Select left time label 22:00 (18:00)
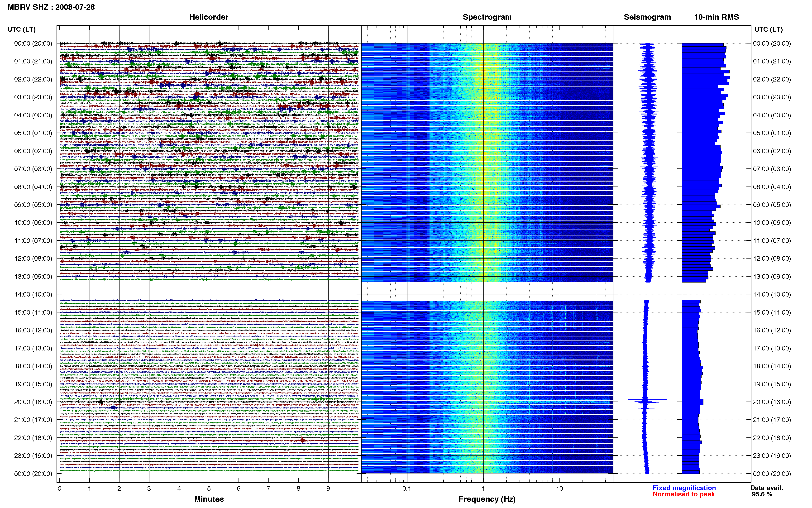Viewport: 812px width, 508px height. click(33, 438)
